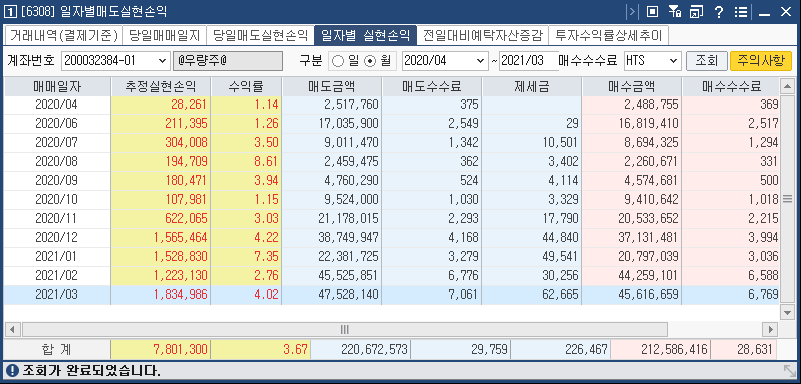
Task: Click the 매도수수료 column header
Action: [x=432, y=87]
